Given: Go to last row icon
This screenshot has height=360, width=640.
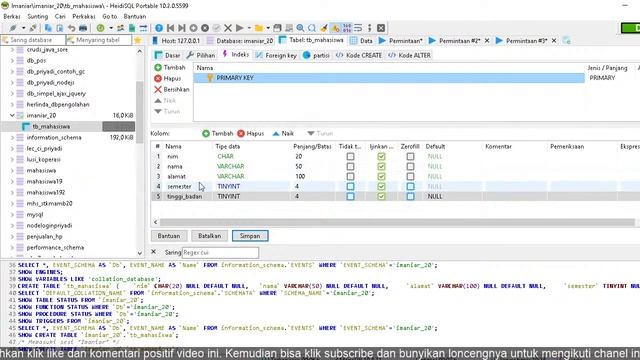Looking at the screenshot, I should 182,28.
